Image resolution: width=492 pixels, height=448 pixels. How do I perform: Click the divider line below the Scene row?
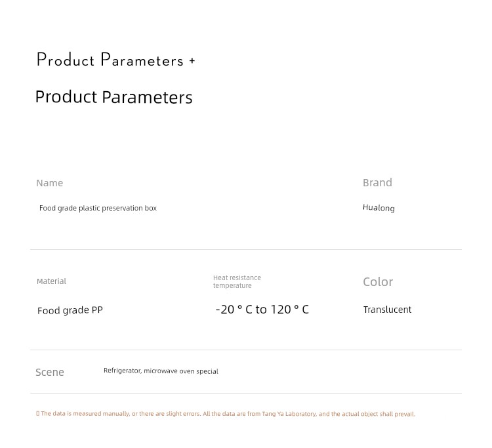(x=246, y=393)
